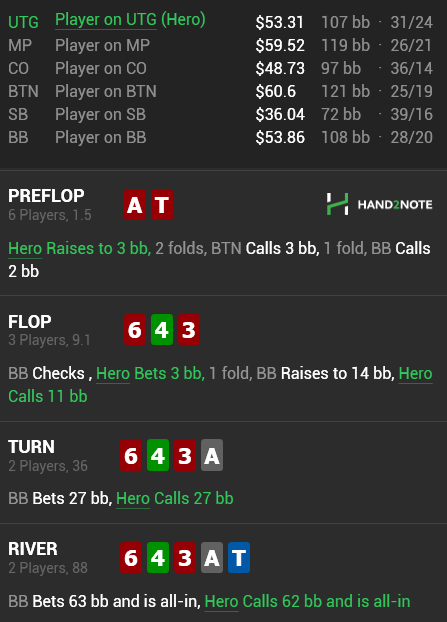Click the BB player's 28/20 stats
The width and height of the screenshot is (447, 622).
click(x=411, y=138)
